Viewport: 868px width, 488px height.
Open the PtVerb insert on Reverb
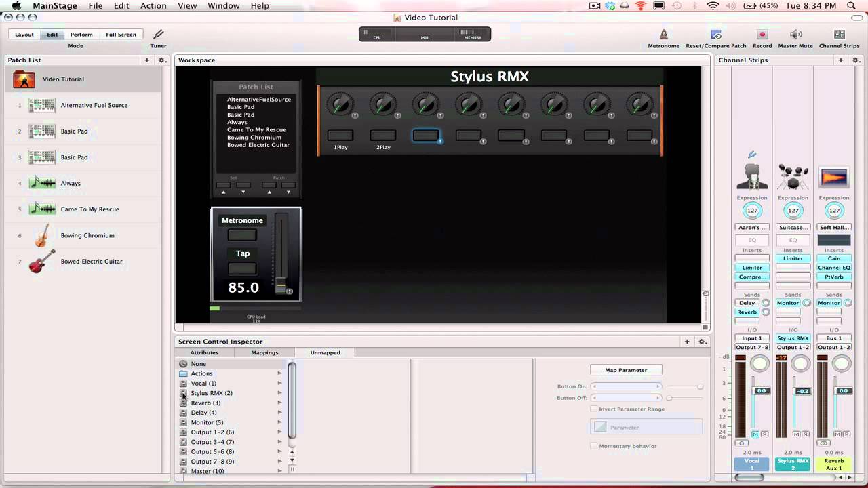click(834, 277)
